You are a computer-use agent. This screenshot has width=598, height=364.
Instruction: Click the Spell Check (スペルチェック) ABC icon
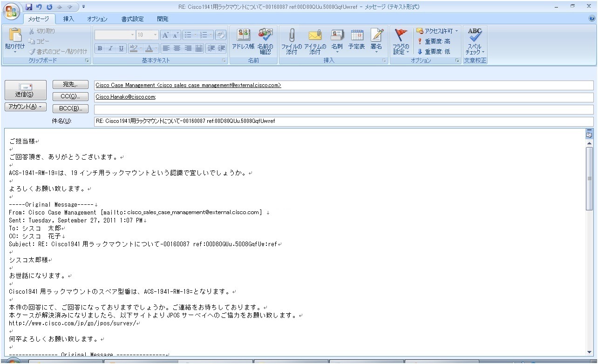[475, 41]
